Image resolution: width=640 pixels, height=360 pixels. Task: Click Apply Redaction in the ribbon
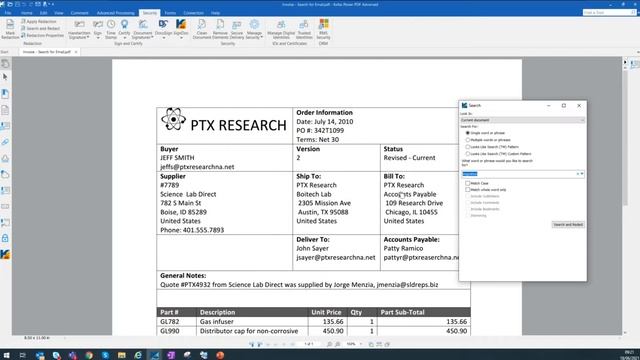[39, 21]
